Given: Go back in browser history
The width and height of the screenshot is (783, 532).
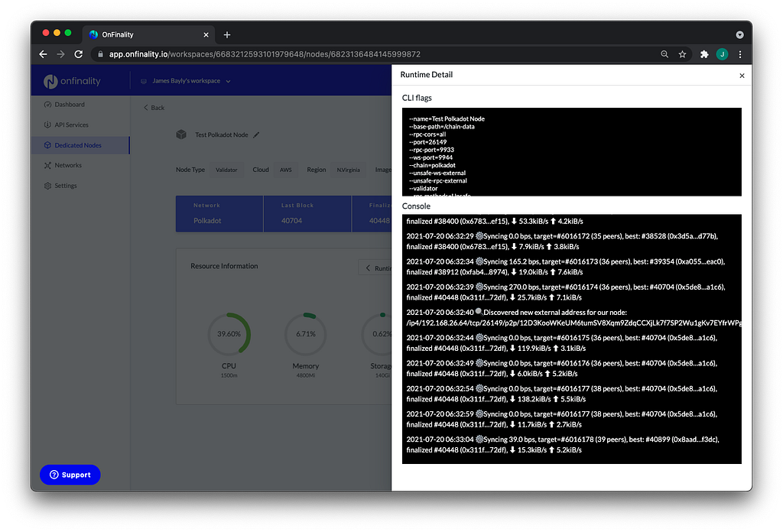Looking at the screenshot, I should 44,54.
